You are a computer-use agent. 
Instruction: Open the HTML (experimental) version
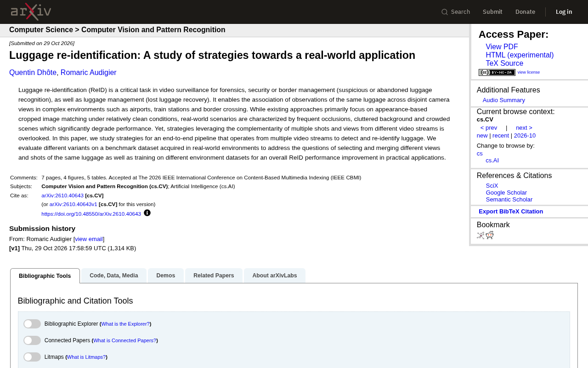click(x=520, y=55)
